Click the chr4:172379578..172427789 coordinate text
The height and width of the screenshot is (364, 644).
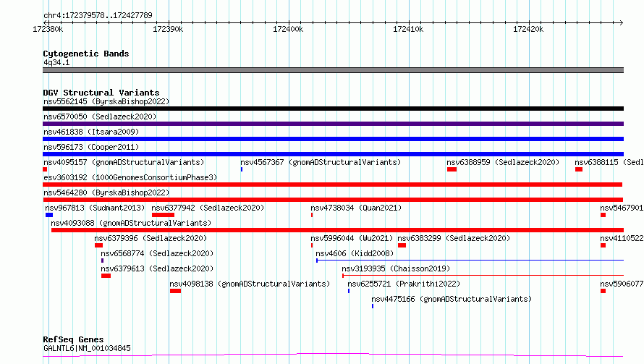98,15
